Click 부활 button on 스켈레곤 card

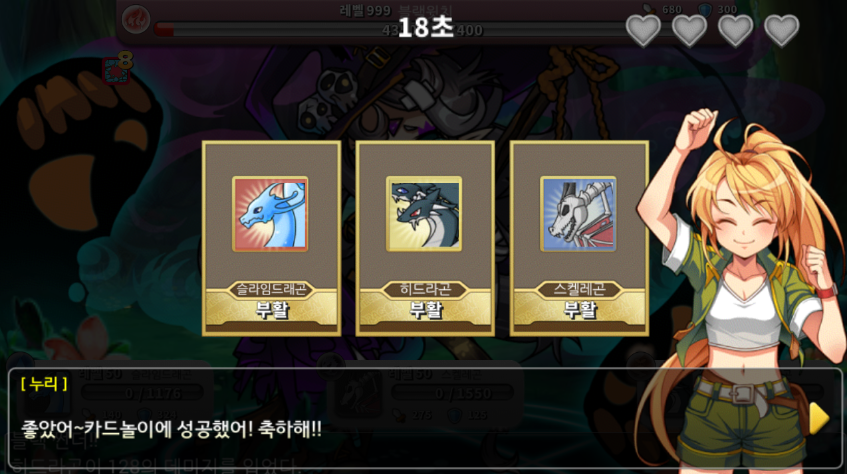click(580, 311)
